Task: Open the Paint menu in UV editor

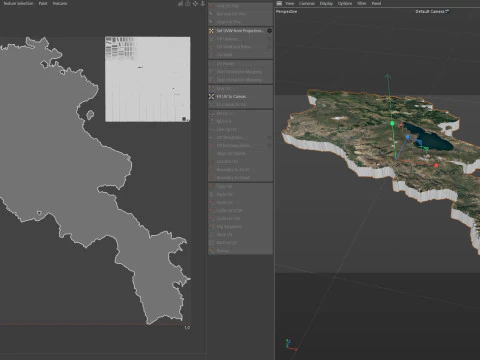Action: 43,3
